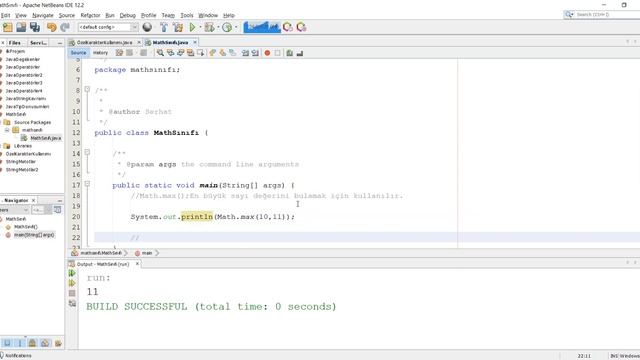Viewport: 640px width, 360px height.
Task: Select the Source view button
Action: 78,53
